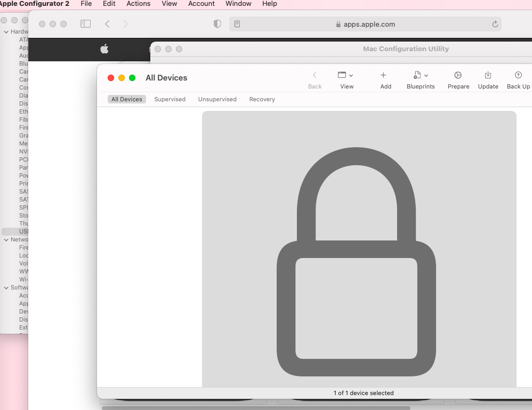Screen dimensions: 532x410
Task: Click the Prepare icon
Action: coord(458,75)
